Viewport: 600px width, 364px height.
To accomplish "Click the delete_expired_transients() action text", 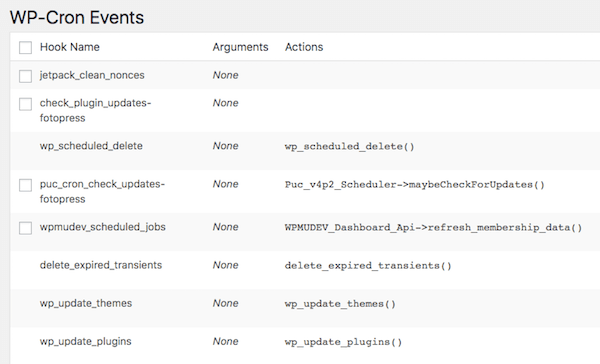I will coord(368,266).
